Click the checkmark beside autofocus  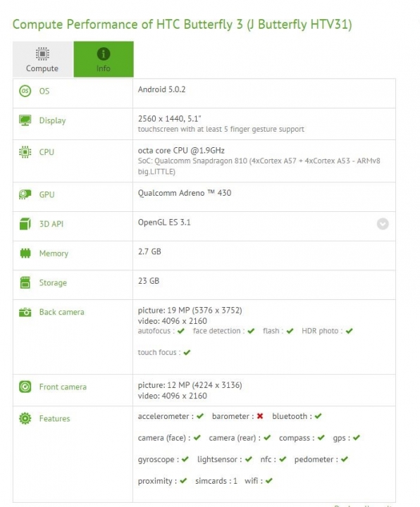[181, 331]
